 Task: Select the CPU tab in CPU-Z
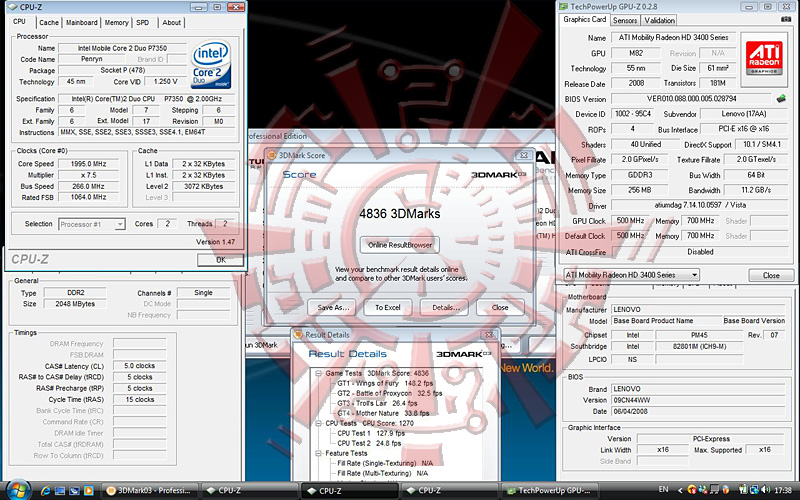19,21
